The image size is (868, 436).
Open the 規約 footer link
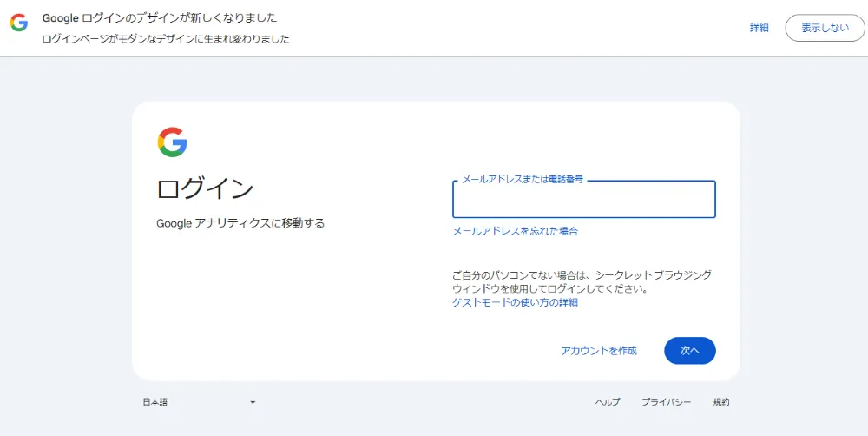720,402
